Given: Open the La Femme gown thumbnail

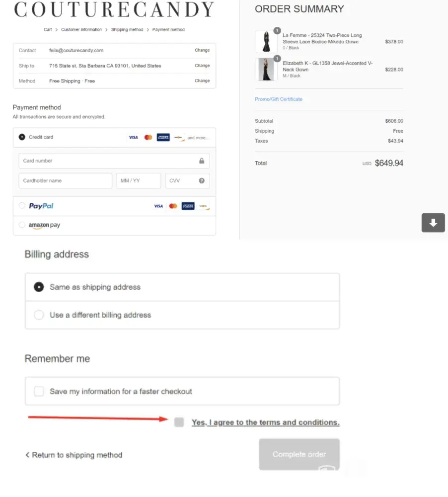Looking at the screenshot, I should click(x=266, y=42).
